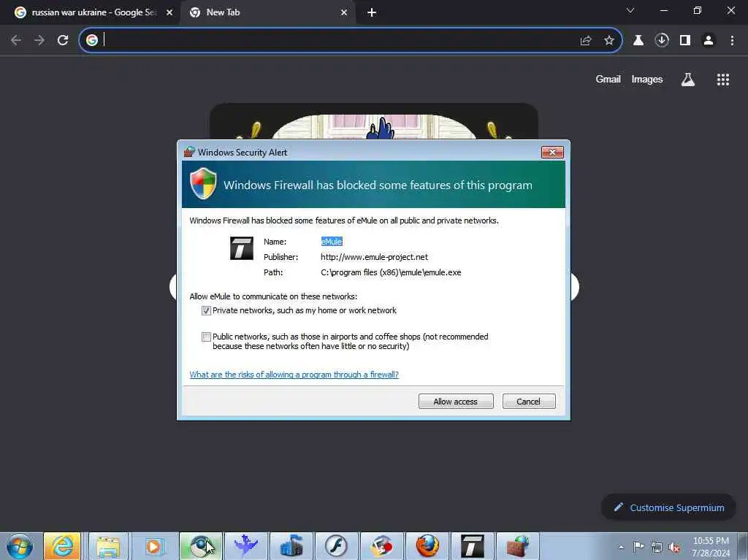Open firewall risks help link
The width and height of the screenshot is (748, 560).
pos(294,375)
